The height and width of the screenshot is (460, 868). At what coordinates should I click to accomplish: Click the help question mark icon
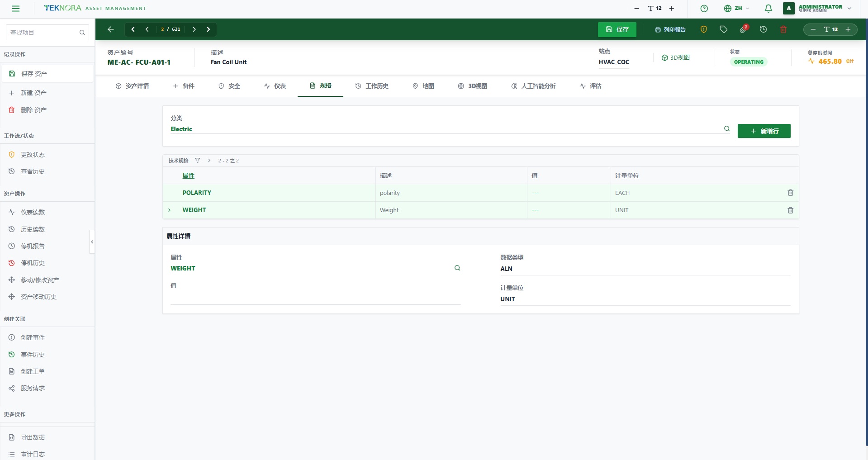point(704,9)
